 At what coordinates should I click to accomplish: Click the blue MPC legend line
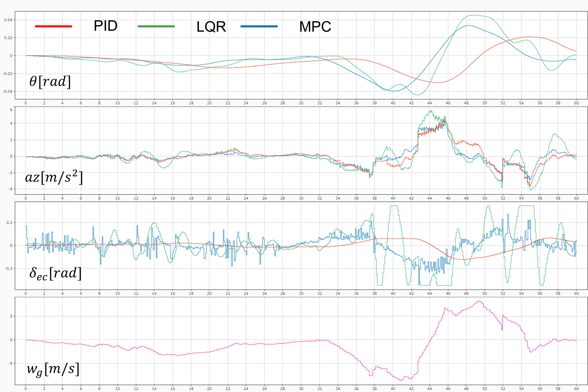[x=259, y=26]
